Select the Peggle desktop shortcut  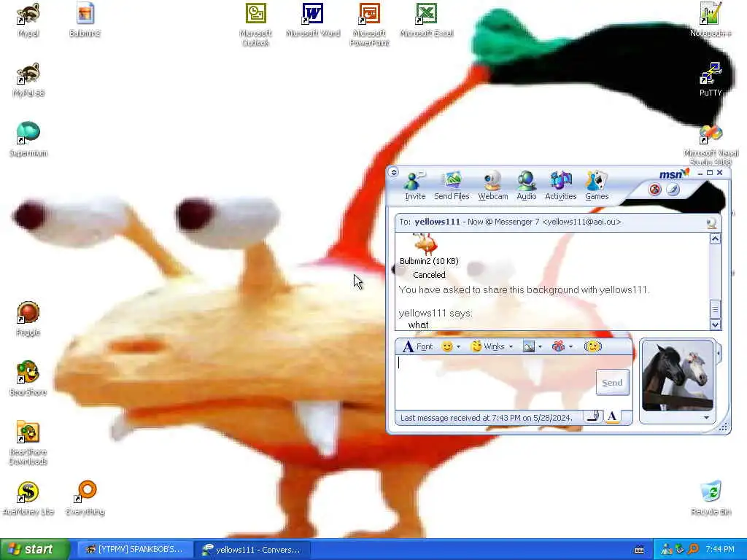(x=28, y=319)
